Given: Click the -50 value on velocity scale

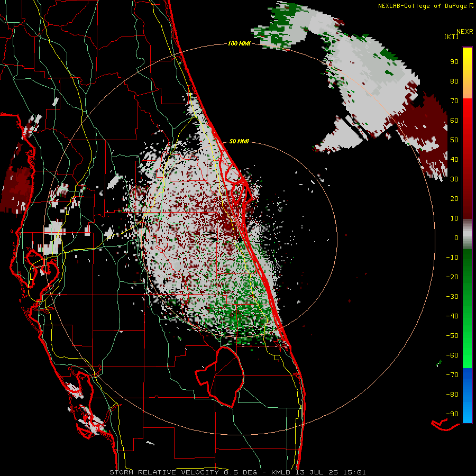Looking at the screenshot, I should point(452,336).
